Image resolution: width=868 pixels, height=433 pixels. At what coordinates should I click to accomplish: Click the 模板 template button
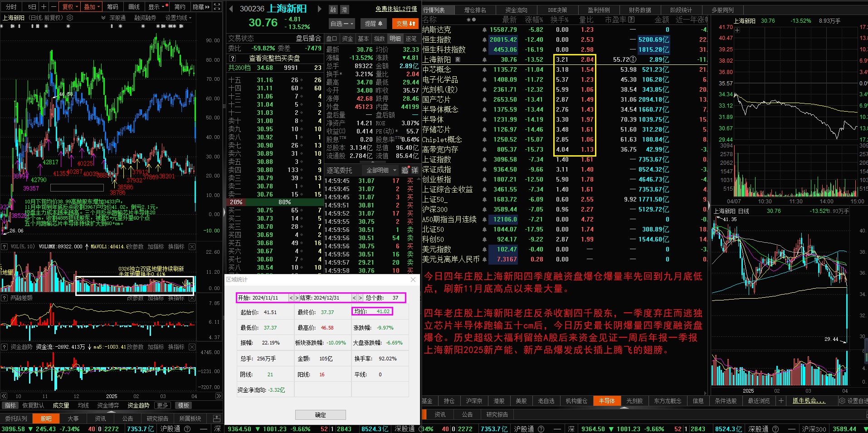click(183, 405)
